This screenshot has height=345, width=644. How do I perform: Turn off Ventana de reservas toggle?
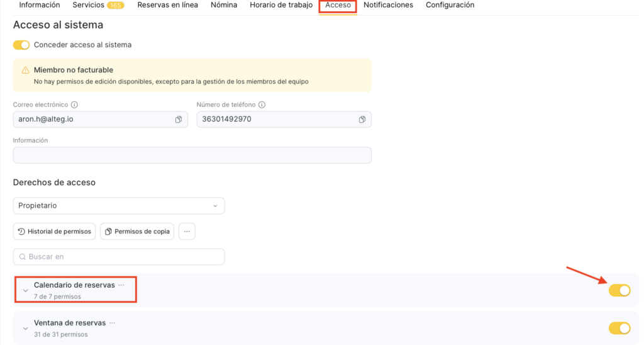tap(619, 328)
